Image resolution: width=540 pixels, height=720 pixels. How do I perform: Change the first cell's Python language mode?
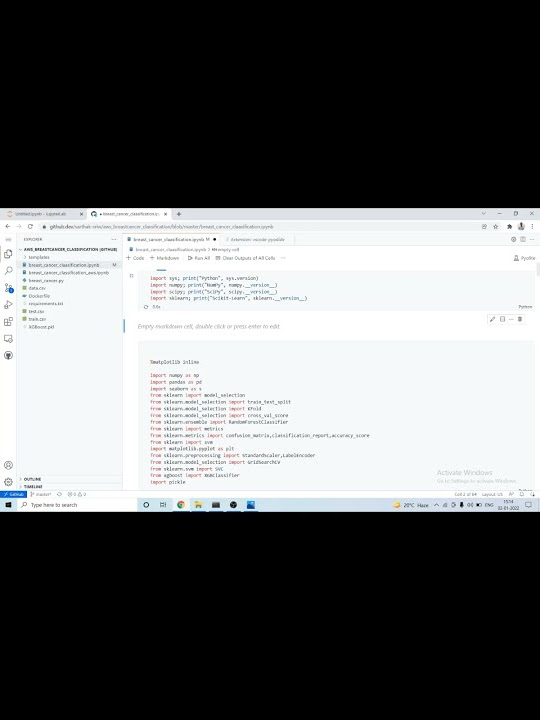click(525, 307)
